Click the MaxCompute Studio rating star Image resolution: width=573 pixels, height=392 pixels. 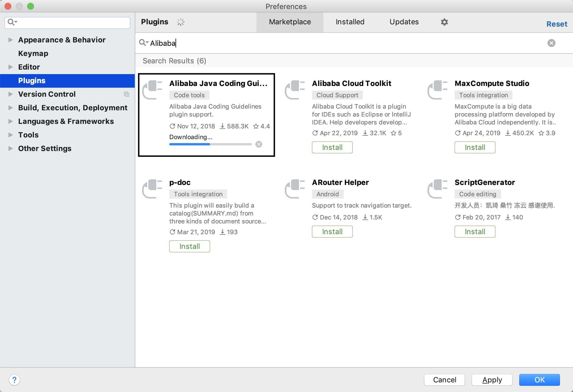(x=541, y=133)
